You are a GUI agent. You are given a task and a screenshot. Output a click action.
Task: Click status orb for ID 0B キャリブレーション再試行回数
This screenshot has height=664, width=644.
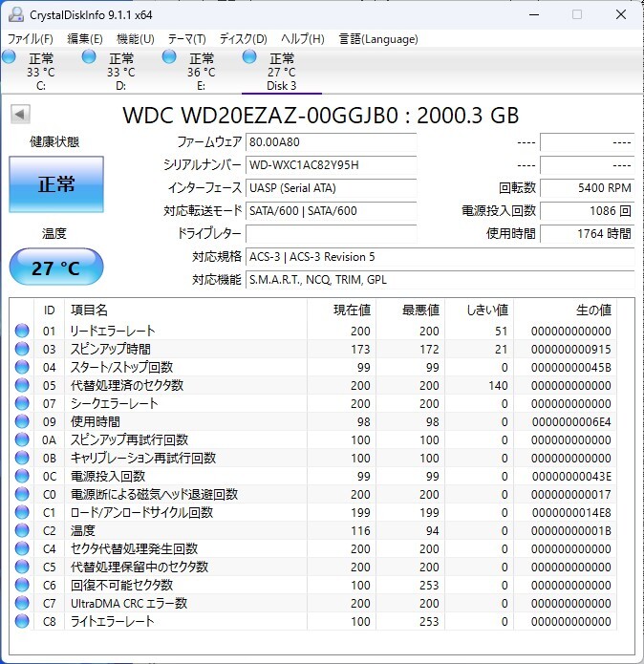click(22, 459)
